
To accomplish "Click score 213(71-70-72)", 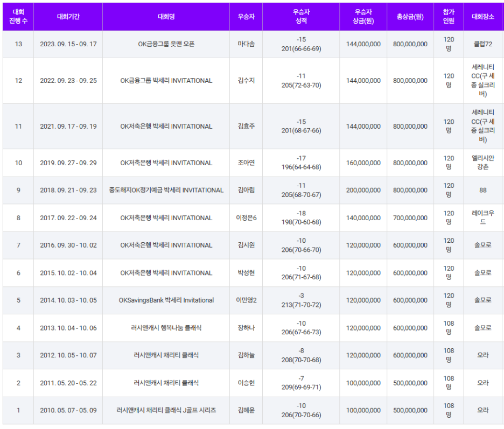I will tap(301, 305).
